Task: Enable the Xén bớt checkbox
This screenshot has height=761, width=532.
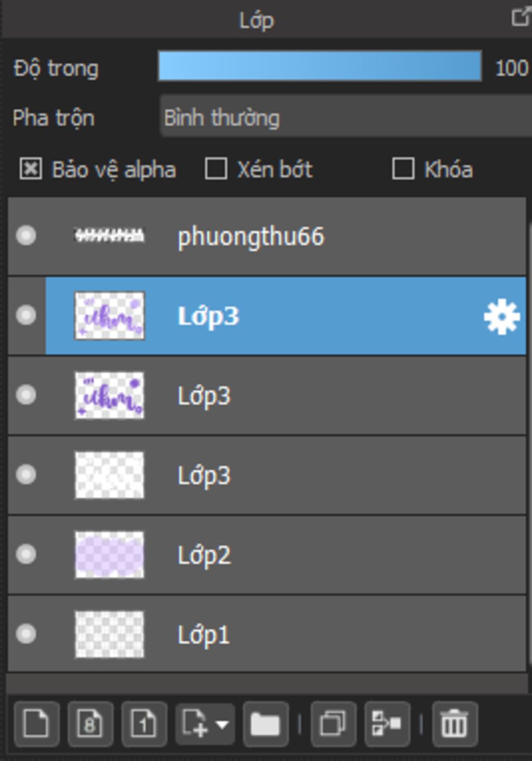Action: click(x=216, y=169)
